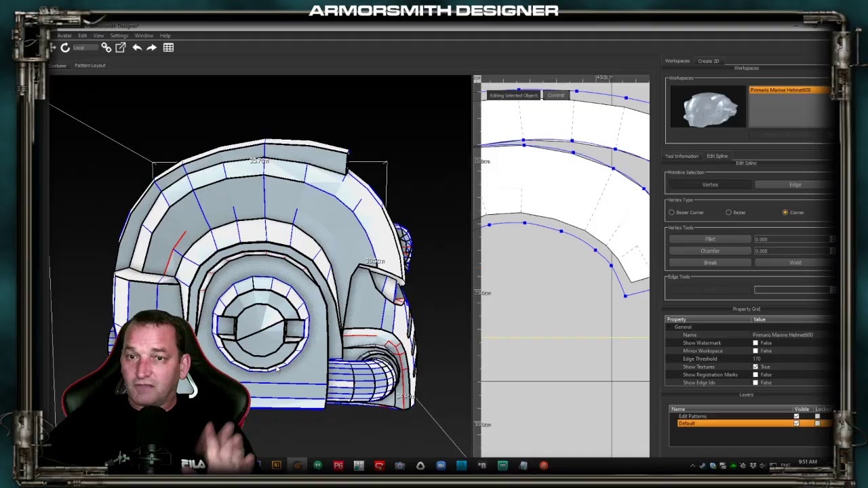Click the Fillet button
The image size is (868, 488).
[x=710, y=239]
